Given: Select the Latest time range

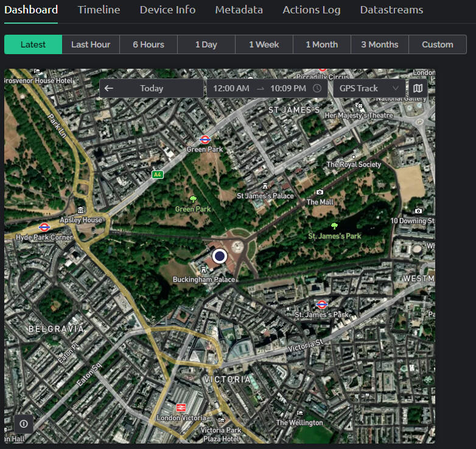Looking at the screenshot, I should (x=33, y=44).
